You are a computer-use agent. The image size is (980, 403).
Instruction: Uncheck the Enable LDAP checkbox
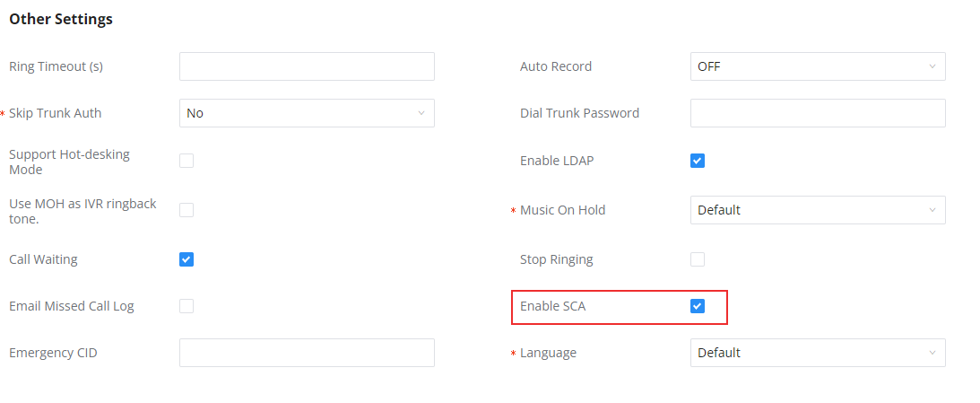click(x=698, y=161)
